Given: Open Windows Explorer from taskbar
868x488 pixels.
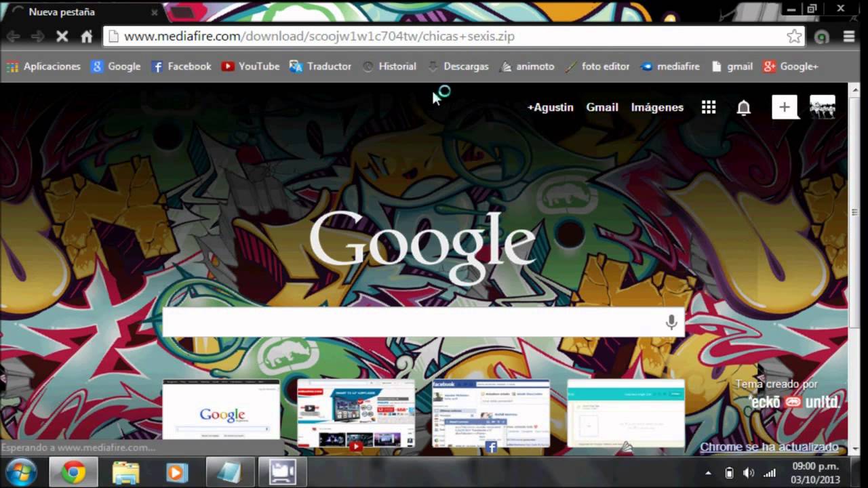Looking at the screenshot, I should 125,472.
